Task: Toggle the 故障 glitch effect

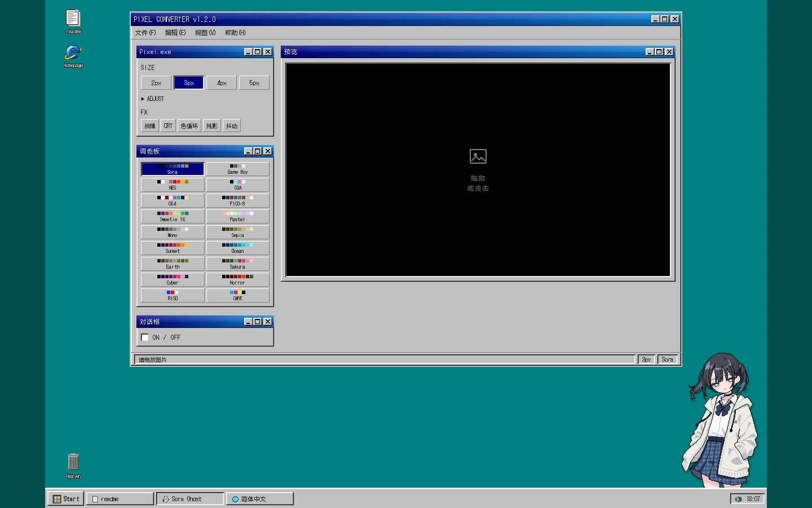Action: click(150, 126)
